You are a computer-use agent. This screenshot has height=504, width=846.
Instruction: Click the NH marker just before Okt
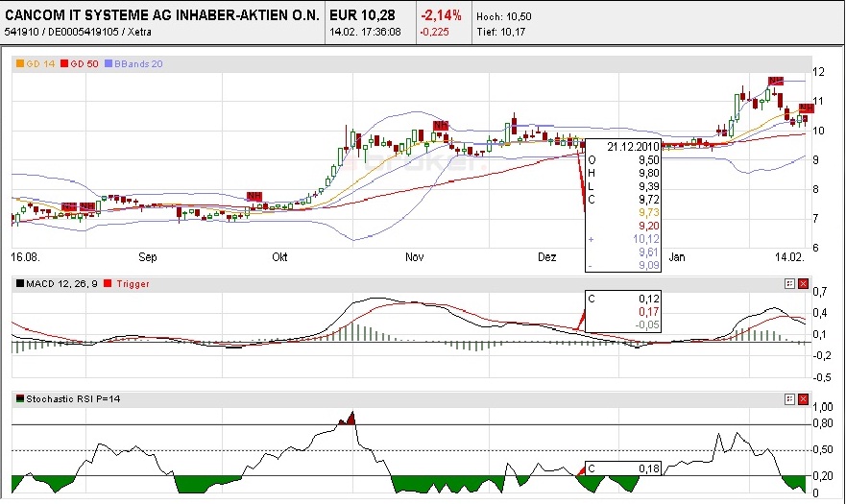coord(254,196)
